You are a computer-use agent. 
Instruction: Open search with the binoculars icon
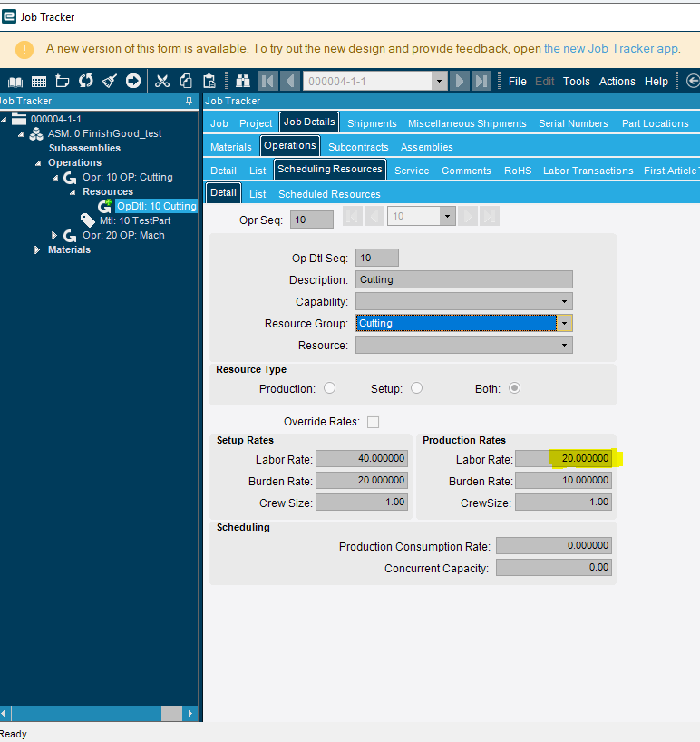click(243, 82)
